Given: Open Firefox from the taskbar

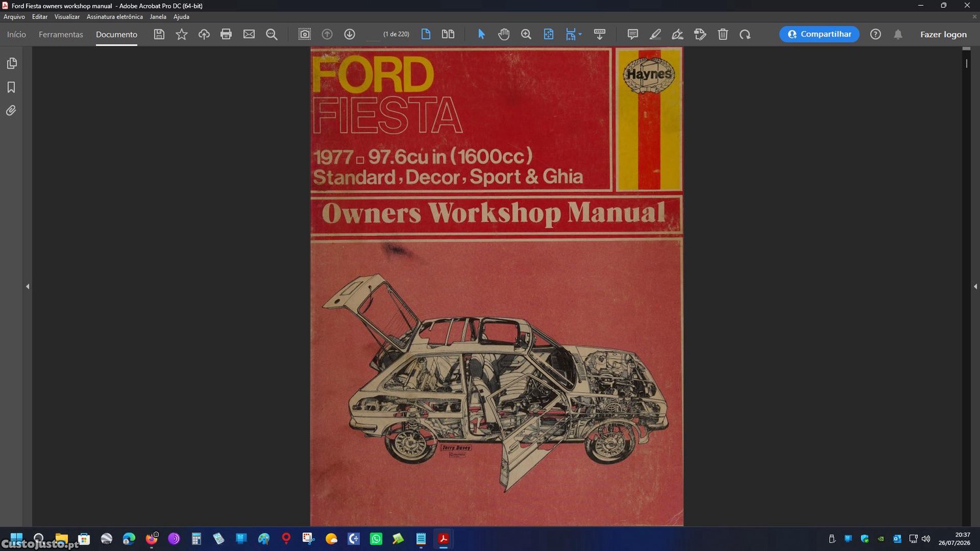Looking at the screenshot, I should click(152, 539).
